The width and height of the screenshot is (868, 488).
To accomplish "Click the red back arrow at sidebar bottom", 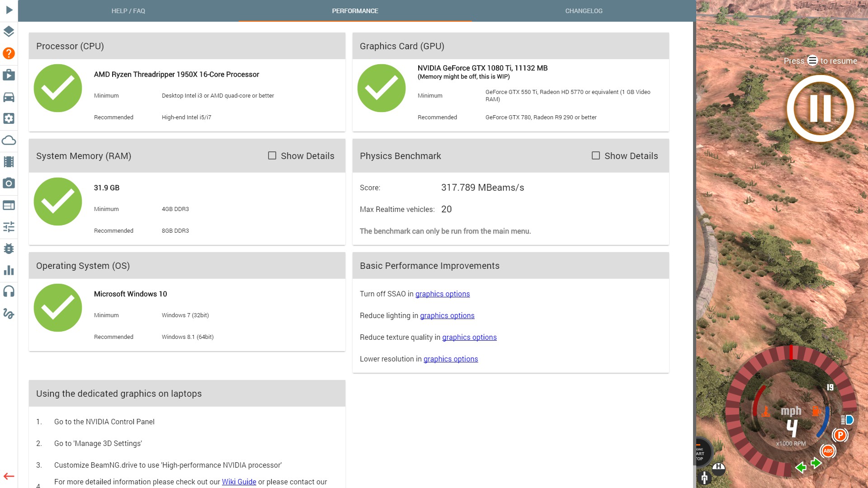I will click(x=9, y=476).
